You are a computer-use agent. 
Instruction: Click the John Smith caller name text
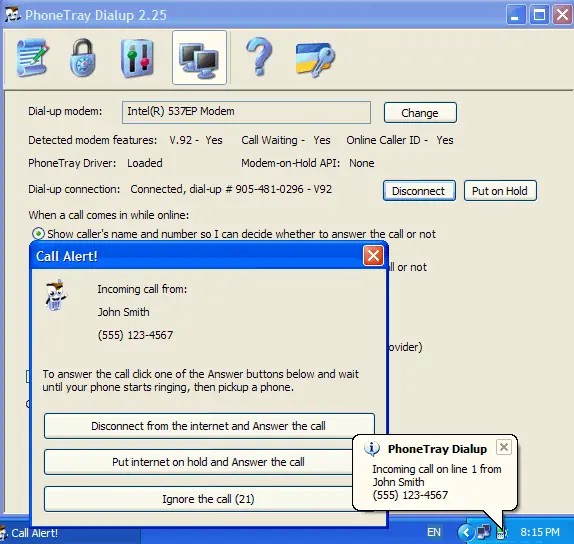(x=123, y=312)
